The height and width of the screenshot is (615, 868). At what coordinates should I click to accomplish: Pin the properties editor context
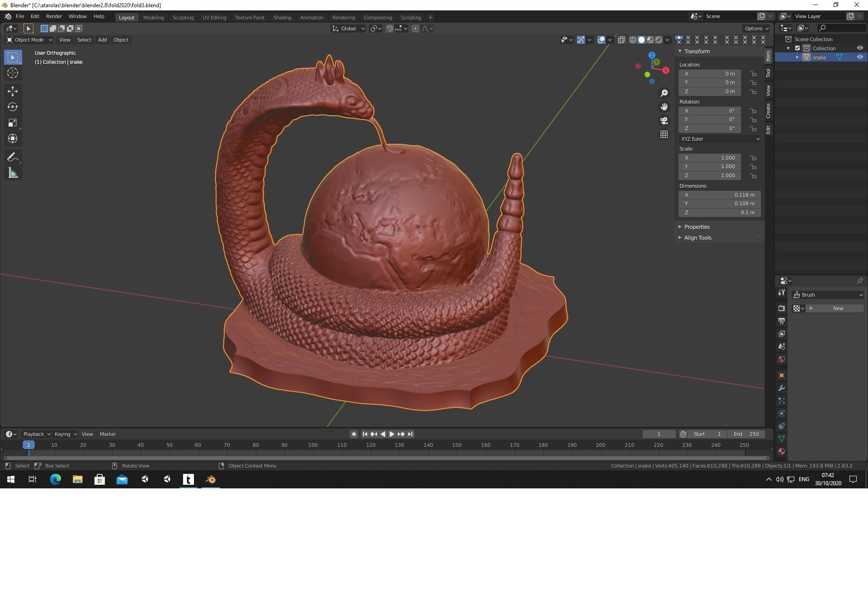click(859, 281)
